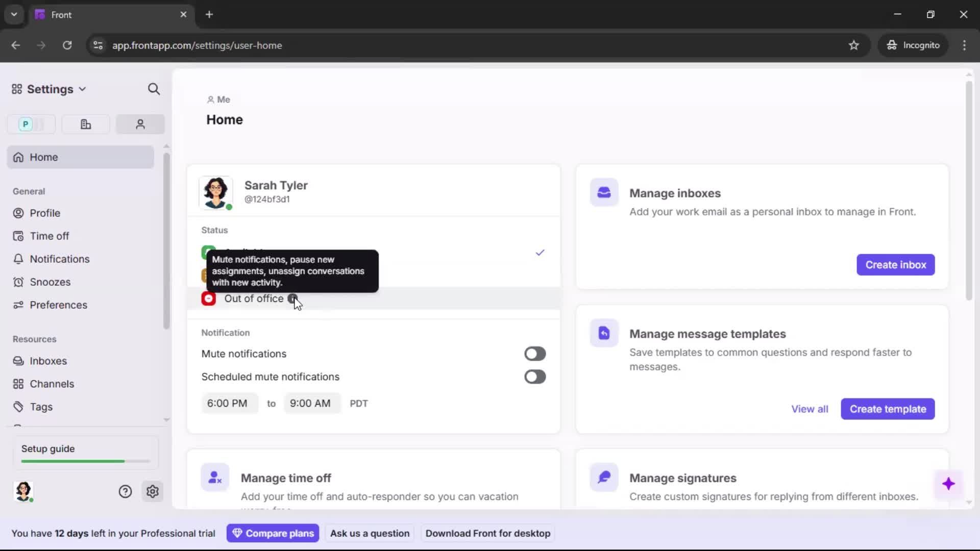
Task: Open Preferences in the sidebar
Action: pyautogui.click(x=57, y=305)
